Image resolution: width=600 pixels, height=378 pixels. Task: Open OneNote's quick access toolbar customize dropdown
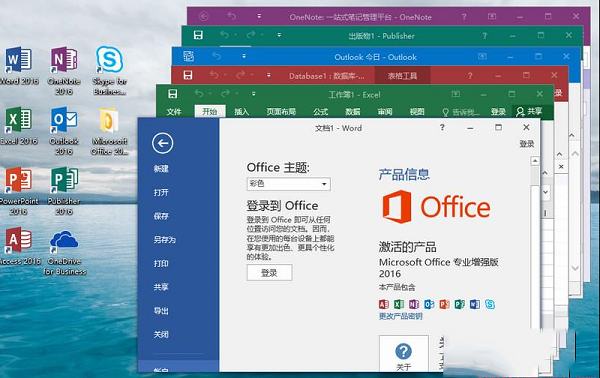pos(259,16)
